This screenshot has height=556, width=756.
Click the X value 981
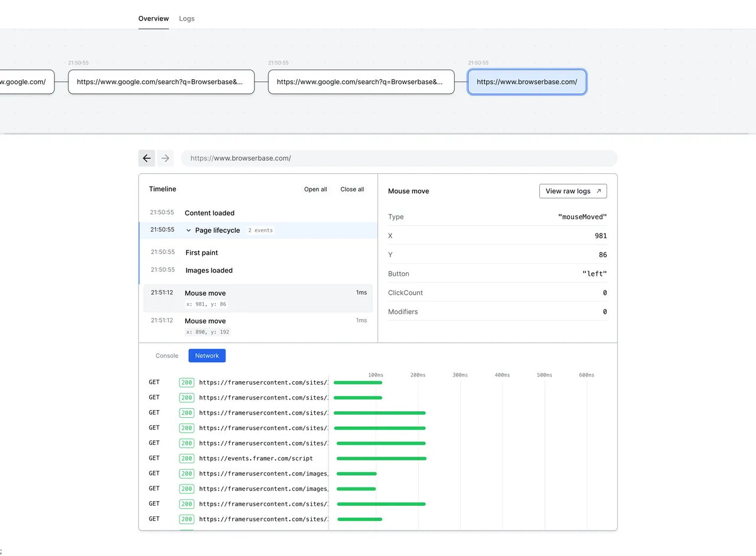click(x=601, y=236)
